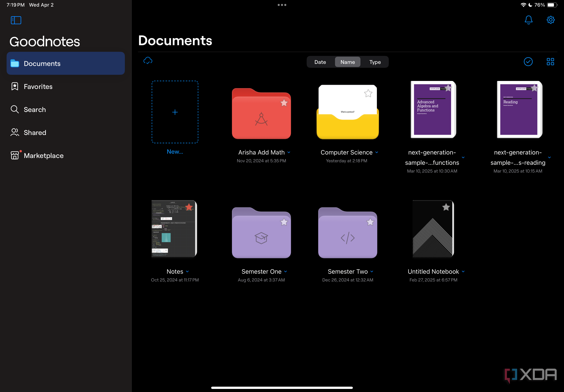Create a new document with the plus tile
Screen dimensions: 564x392
click(x=175, y=112)
